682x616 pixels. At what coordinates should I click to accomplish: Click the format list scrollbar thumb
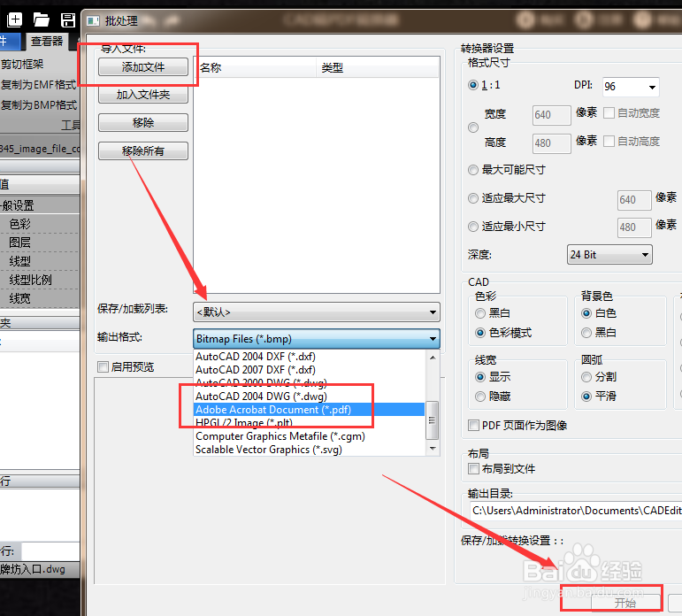pyautogui.click(x=433, y=420)
